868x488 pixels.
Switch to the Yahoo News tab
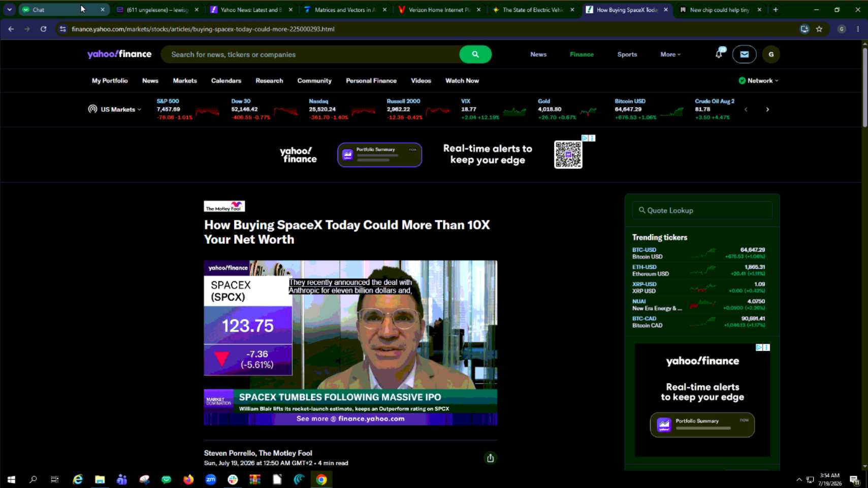(251, 10)
